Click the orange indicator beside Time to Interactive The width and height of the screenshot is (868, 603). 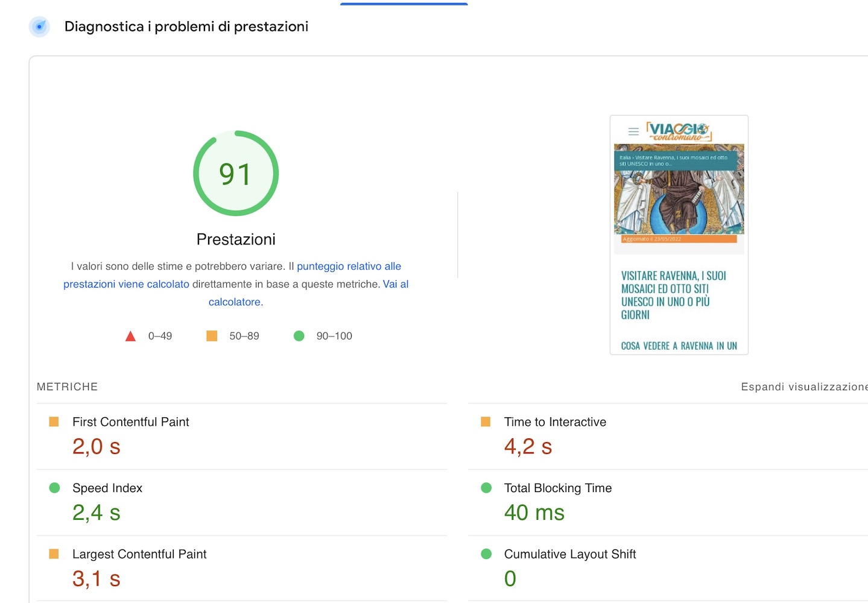tap(486, 421)
